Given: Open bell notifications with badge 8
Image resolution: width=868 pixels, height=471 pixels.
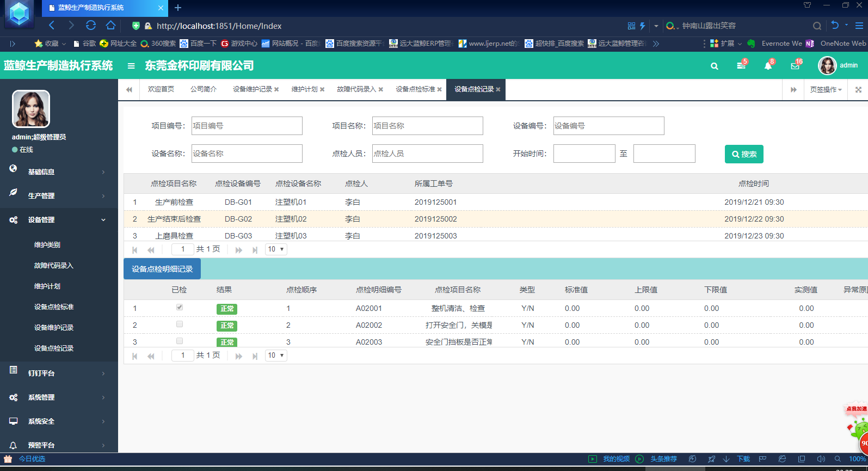Looking at the screenshot, I should coord(768,65).
